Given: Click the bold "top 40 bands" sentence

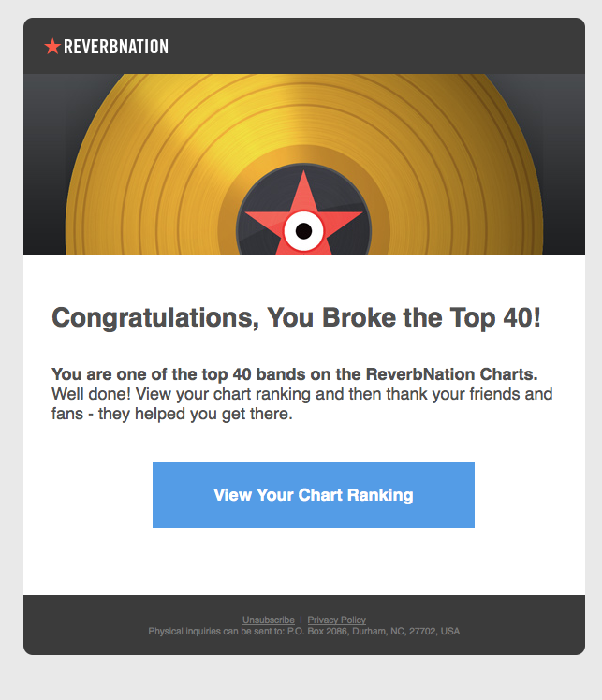Looking at the screenshot, I should tap(294, 373).
